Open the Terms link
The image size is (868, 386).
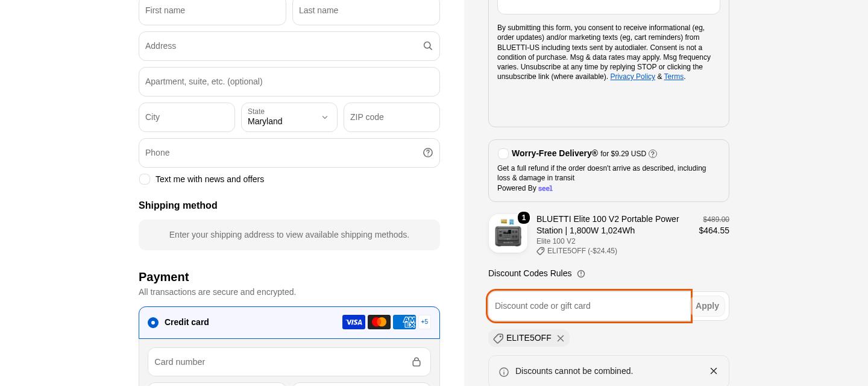point(673,77)
